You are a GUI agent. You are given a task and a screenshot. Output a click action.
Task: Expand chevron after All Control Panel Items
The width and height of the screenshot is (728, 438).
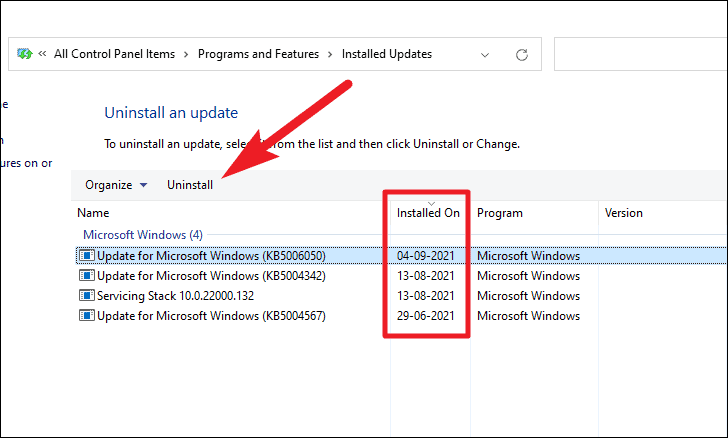(x=186, y=54)
